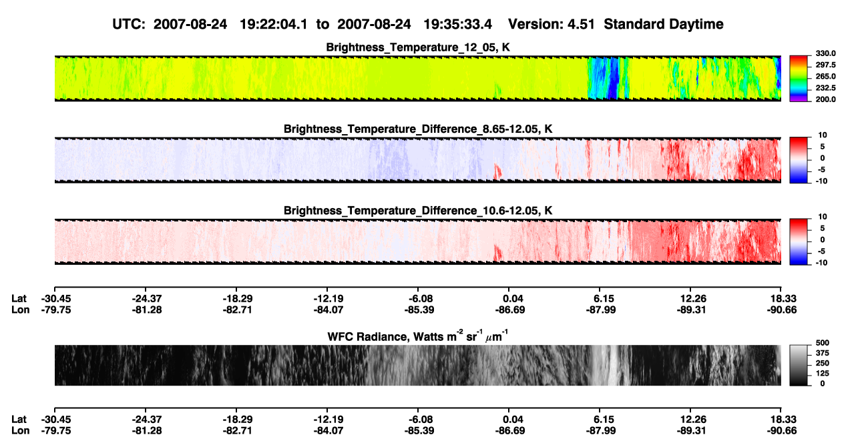The width and height of the screenshot is (868, 445).
Task: Click latitude 12.26 under the 10.6-12.05 panel
Action: click(x=692, y=299)
